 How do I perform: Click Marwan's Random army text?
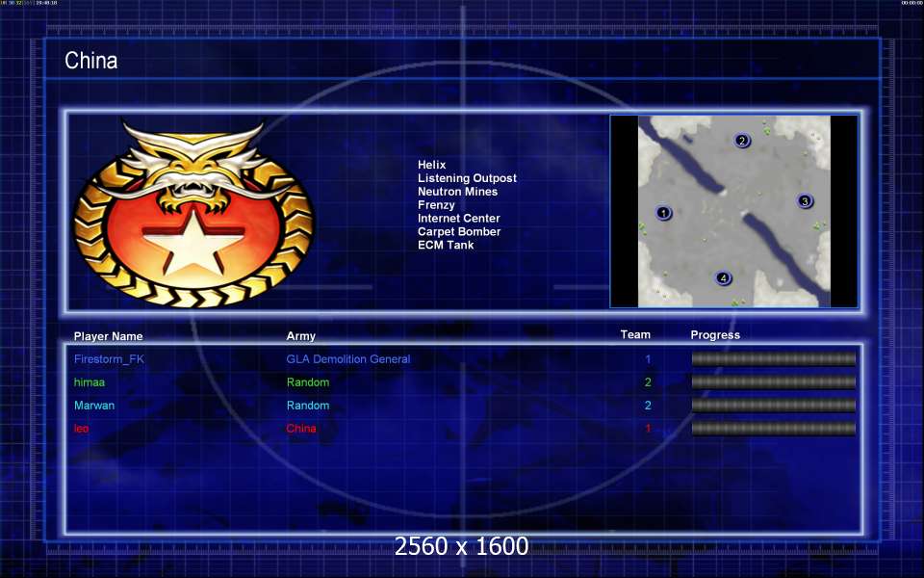coord(308,406)
